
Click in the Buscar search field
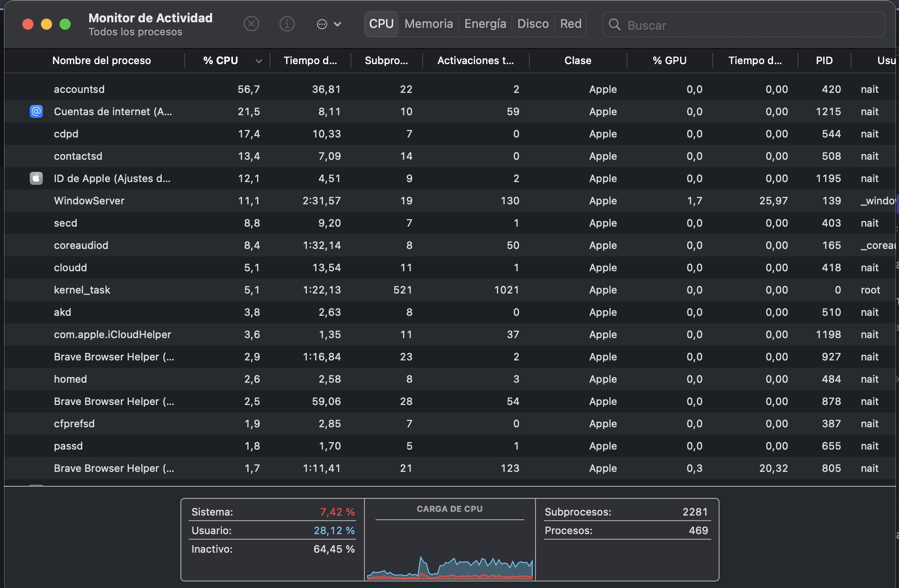(744, 25)
